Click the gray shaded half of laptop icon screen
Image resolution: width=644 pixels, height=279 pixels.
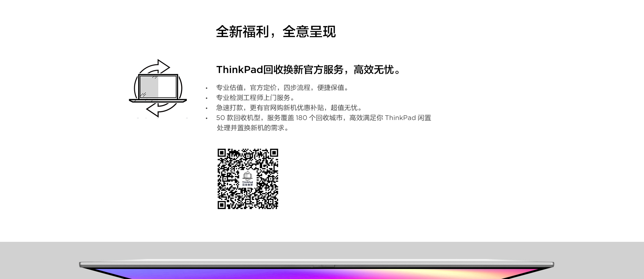coord(149,87)
